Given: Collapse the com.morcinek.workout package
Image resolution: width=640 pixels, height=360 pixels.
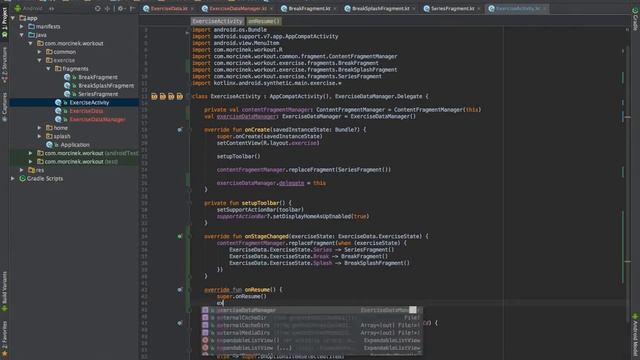Looking at the screenshot, I should (x=31, y=43).
